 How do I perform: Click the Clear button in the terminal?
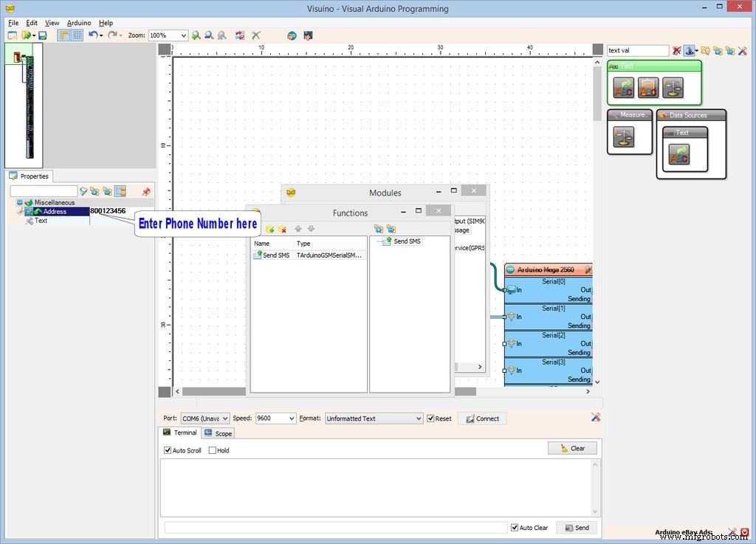coord(572,448)
